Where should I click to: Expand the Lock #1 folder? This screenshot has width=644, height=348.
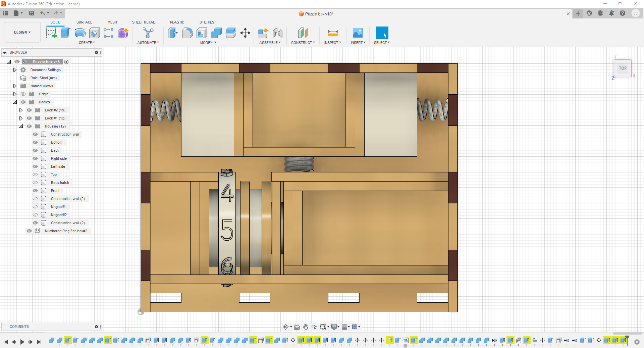(21, 118)
